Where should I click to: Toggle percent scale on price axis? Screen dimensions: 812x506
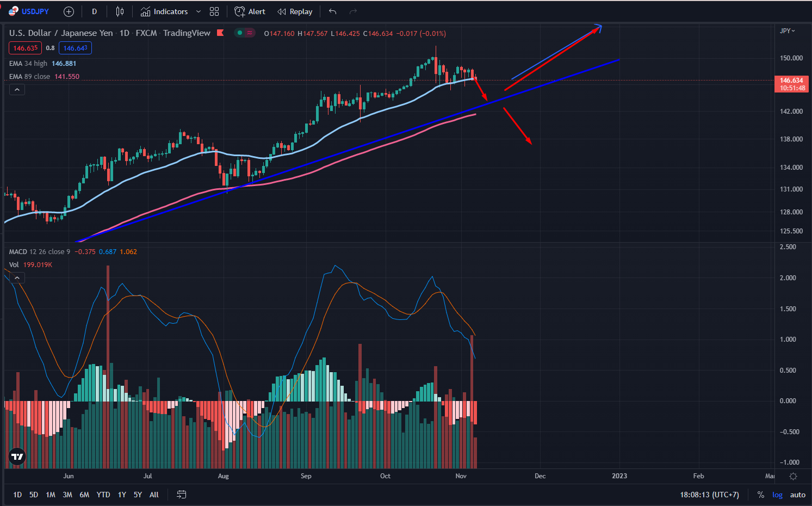[x=760, y=495]
